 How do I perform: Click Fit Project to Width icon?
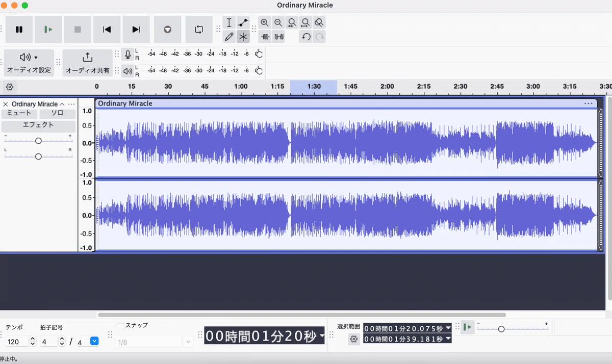click(x=305, y=23)
